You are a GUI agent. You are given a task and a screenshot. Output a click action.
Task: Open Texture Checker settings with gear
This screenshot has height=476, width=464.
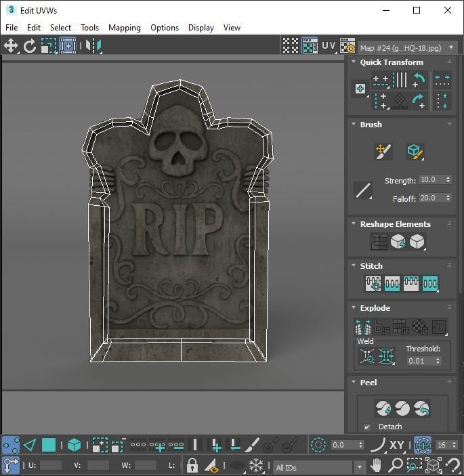pyautogui.click(x=347, y=46)
